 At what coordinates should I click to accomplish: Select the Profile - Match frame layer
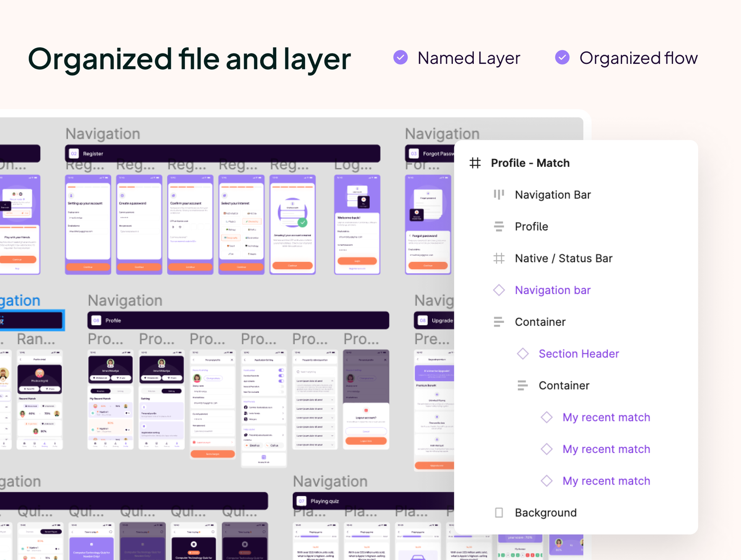coord(530,163)
